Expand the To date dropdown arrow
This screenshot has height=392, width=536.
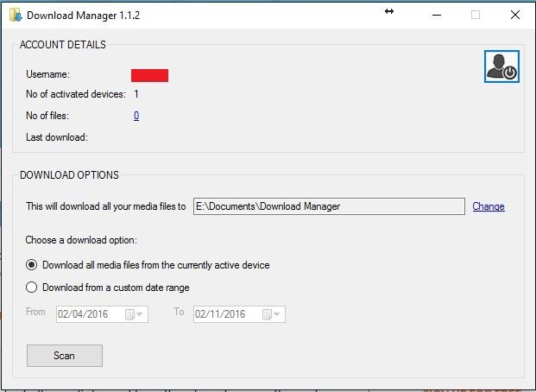[x=277, y=314]
